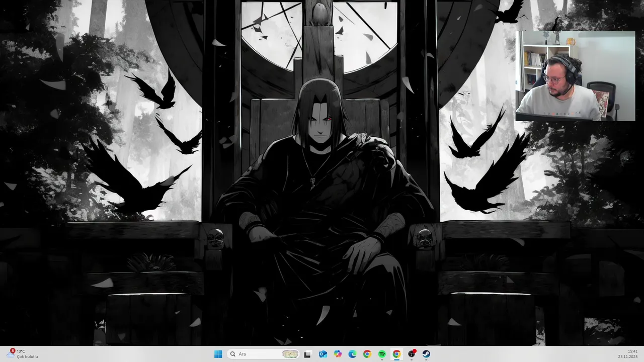Open the 13°C weather widget
The image size is (644, 362).
click(x=23, y=354)
